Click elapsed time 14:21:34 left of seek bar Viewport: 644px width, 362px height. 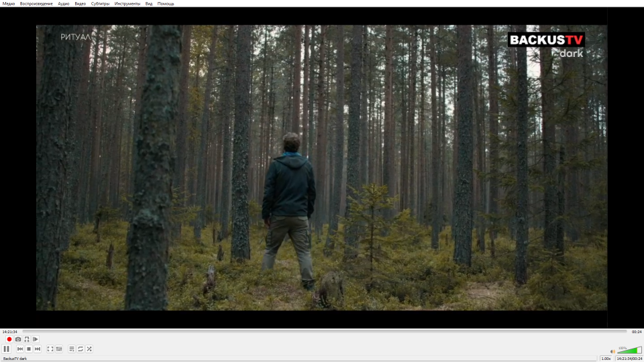pyautogui.click(x=10, y=332)
